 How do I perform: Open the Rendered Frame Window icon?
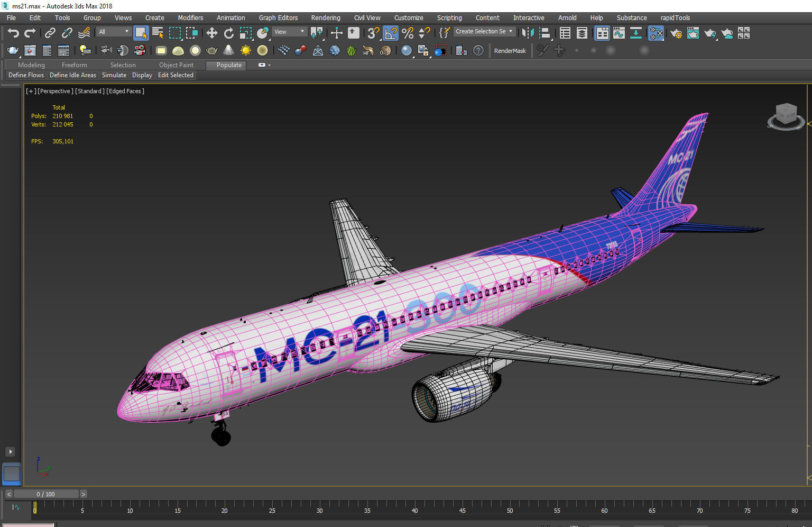pyautogui.click(x=693, y=33)
